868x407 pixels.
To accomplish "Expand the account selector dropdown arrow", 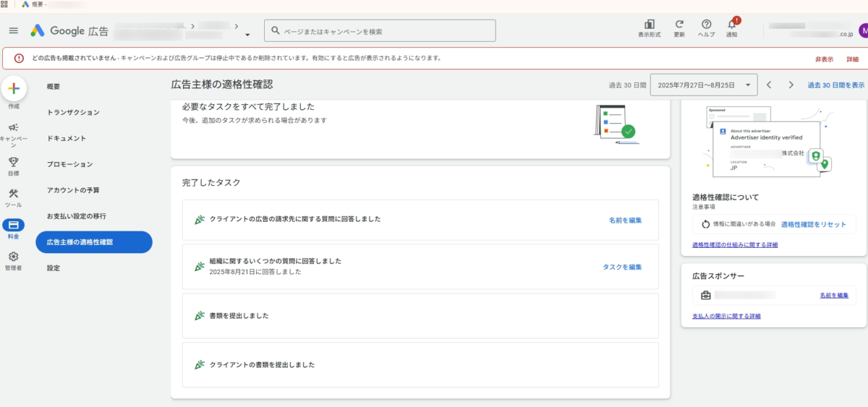I will (x=247, y=34).
